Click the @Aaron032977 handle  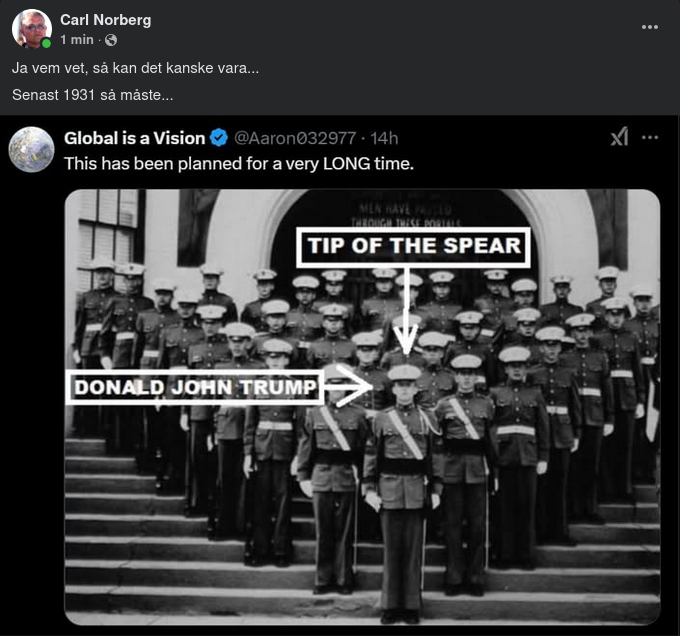click(x=295, y=138)
